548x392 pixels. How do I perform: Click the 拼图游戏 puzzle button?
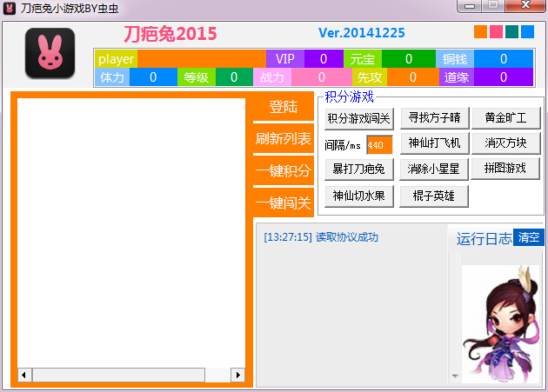tap(505, 169)
